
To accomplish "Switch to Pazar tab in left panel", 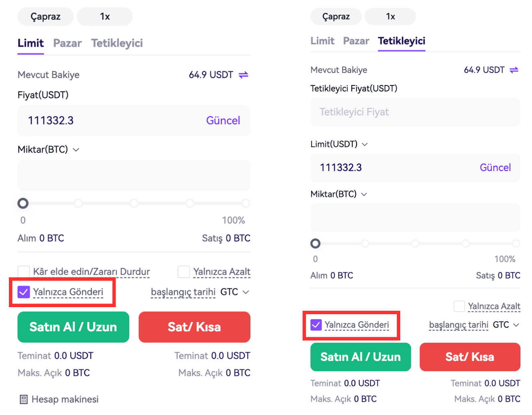I will coord(67,43).
